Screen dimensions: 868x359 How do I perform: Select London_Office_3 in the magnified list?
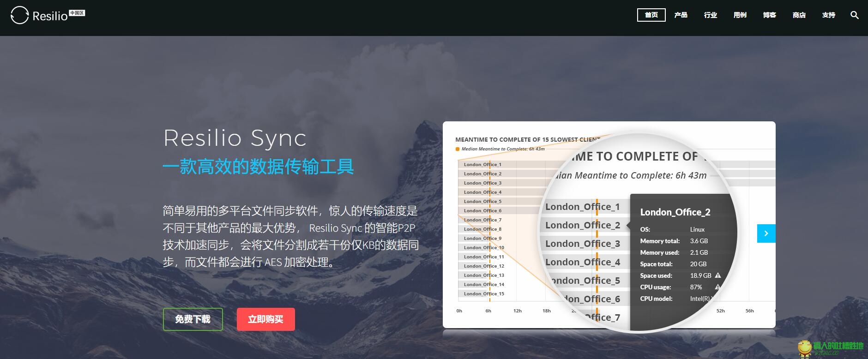(x=583, y=244)
